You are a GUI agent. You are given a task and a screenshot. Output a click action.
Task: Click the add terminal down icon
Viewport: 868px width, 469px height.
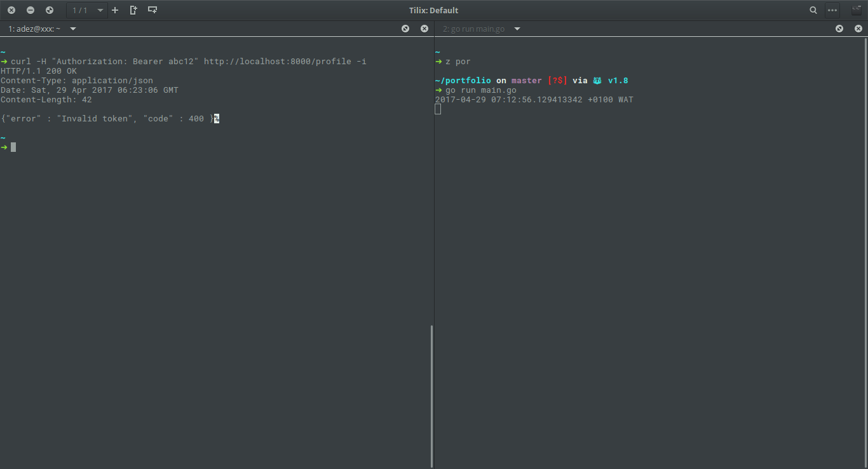[153, 10]
